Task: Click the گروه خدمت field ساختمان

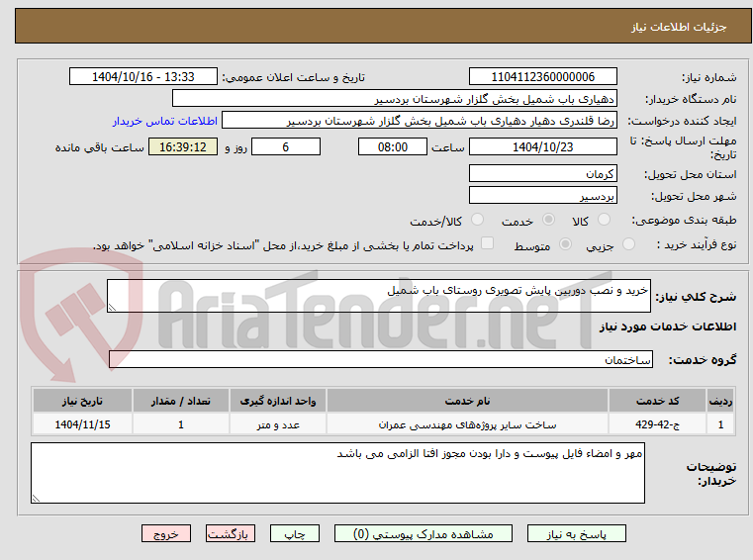Action: (x=380, y=359)
